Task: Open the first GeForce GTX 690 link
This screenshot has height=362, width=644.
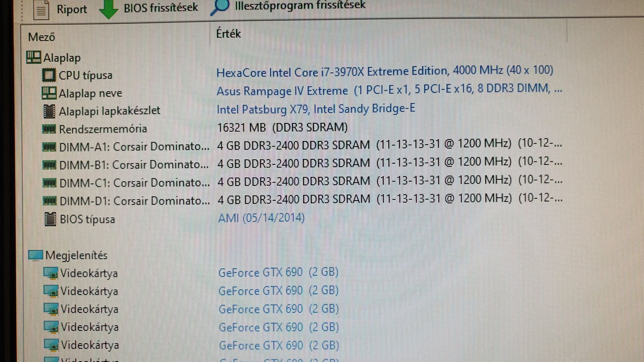Action: [278, 272]
